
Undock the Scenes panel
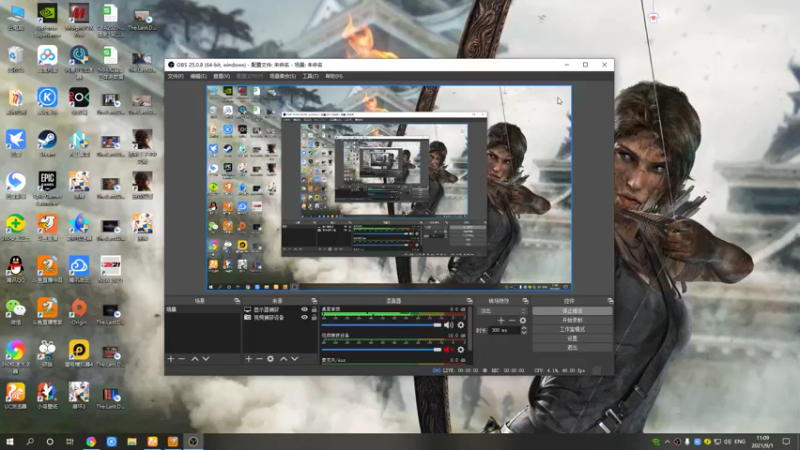[x=237, y=301]
